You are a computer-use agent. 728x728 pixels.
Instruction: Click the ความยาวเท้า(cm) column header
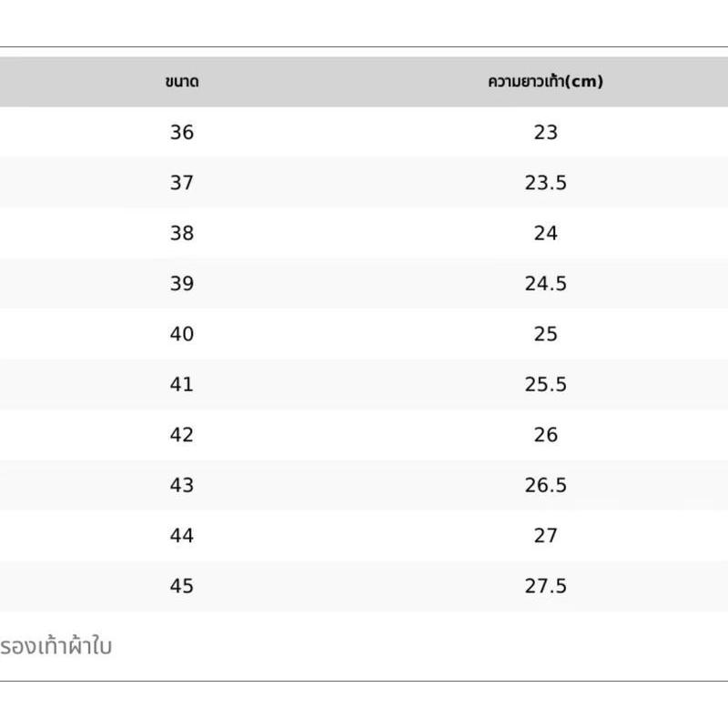[545, 82]
